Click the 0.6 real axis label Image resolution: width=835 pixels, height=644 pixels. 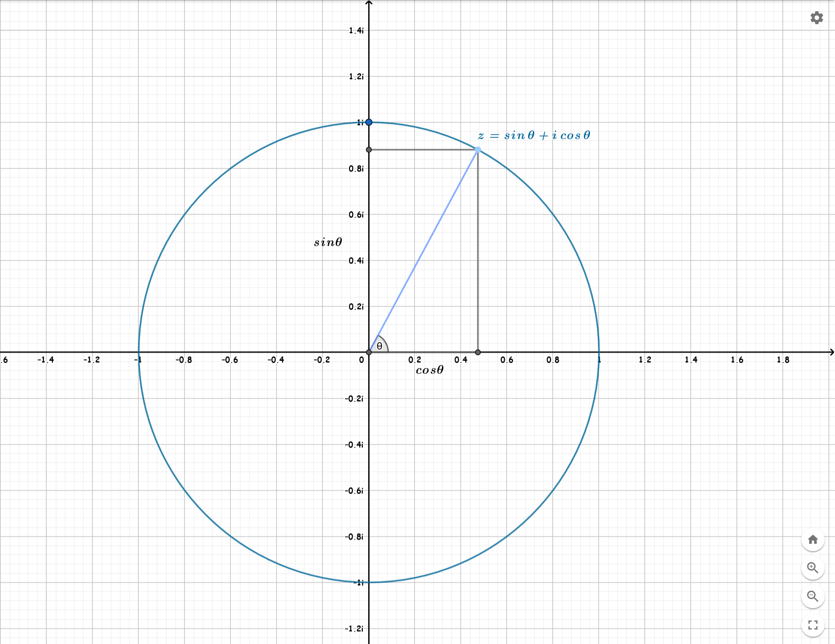click(507, 360)
